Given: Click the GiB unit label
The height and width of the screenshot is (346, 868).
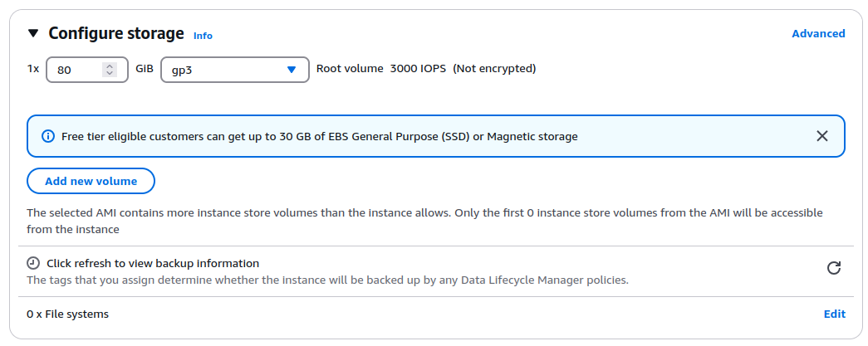Looking at the screenshot, I should pos(145,70).
